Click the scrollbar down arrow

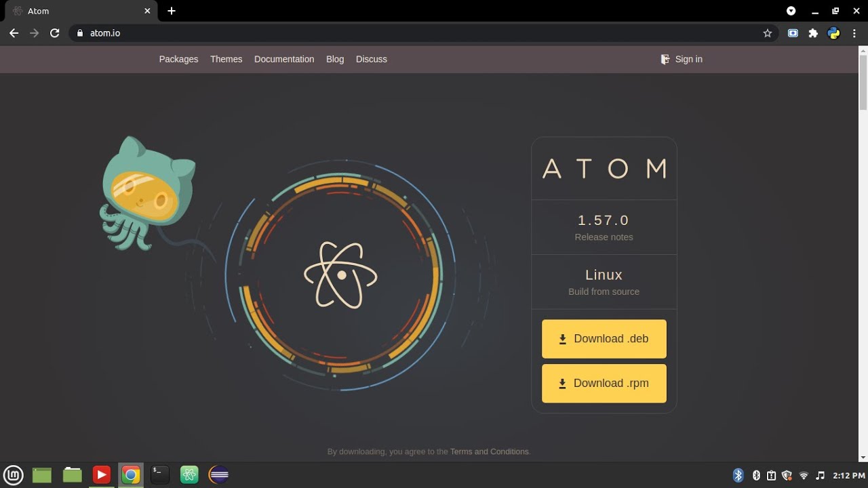click(863, 457)
